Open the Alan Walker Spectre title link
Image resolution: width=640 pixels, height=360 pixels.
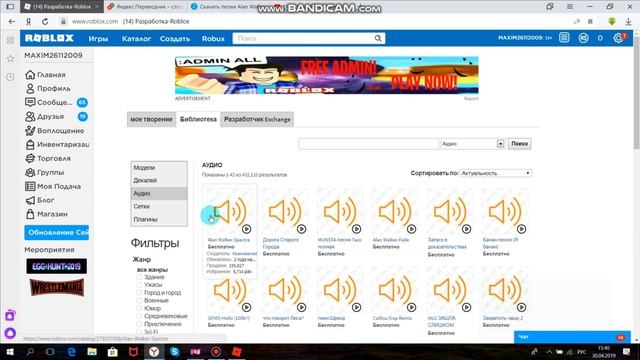click(x=229, y=240)
